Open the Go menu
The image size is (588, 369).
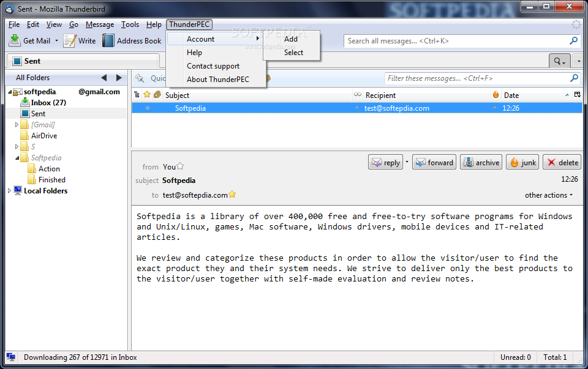(73, 24)
